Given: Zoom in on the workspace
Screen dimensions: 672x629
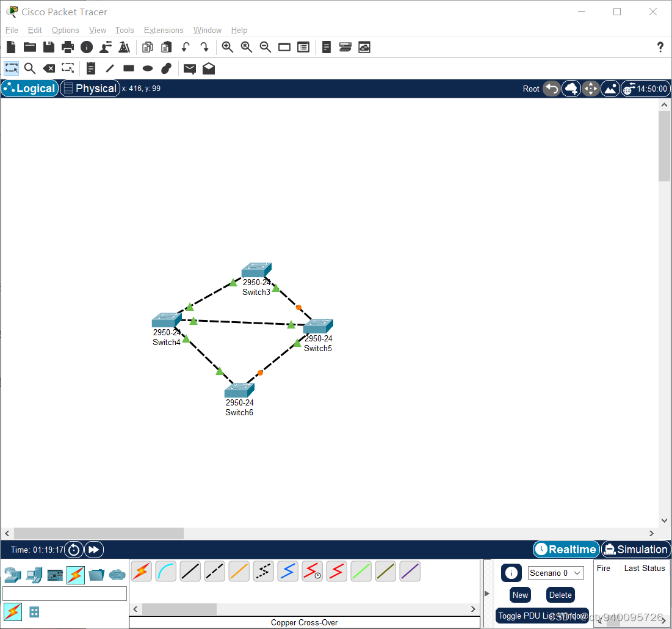Looking at the screenshot, I should click(x=228, y=47).
